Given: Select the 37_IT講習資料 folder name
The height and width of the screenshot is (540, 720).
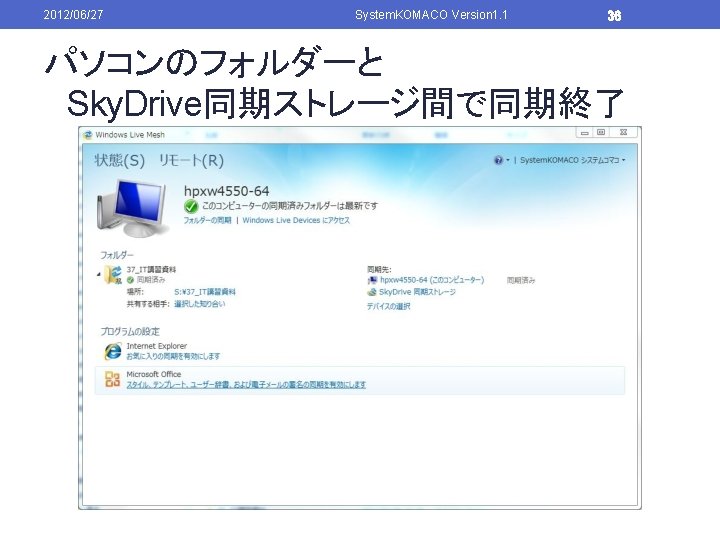Looking at the screenshot, I should (x=152, y=270).
